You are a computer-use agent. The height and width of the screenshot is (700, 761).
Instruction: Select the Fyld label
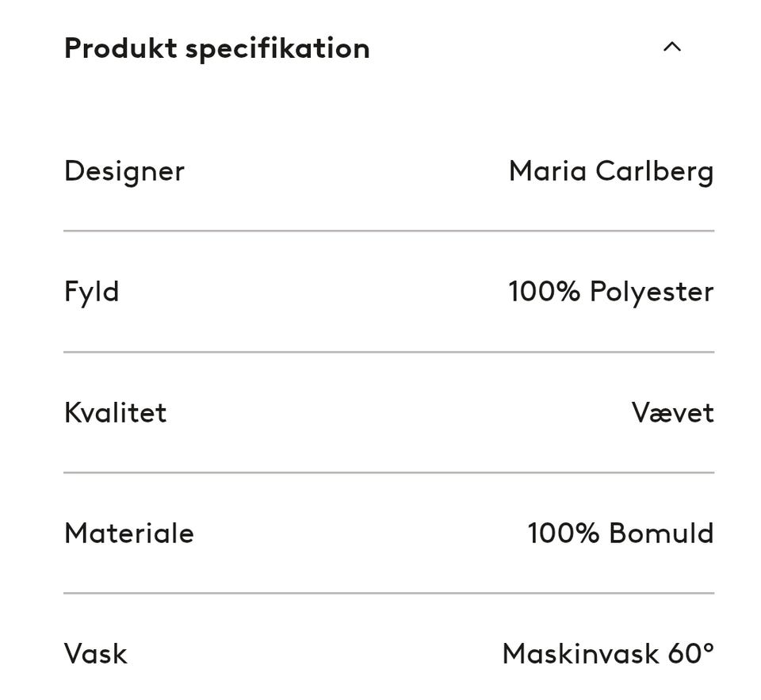coord(91,293)
